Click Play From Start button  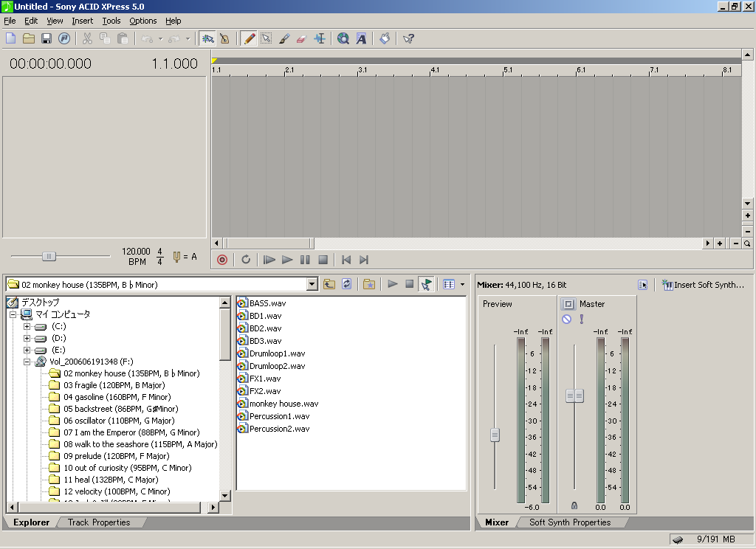(269, 260)
